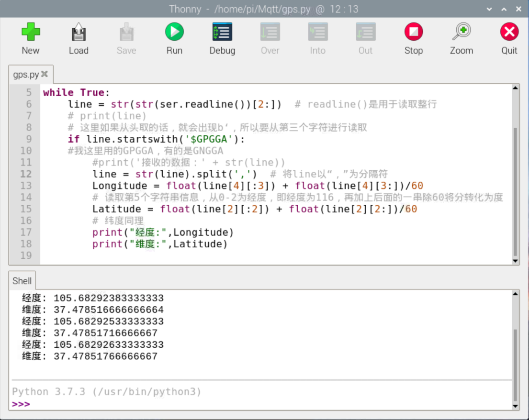Screen dimensions: 529x420
Task: Click the Save icon
Action: 126,33
